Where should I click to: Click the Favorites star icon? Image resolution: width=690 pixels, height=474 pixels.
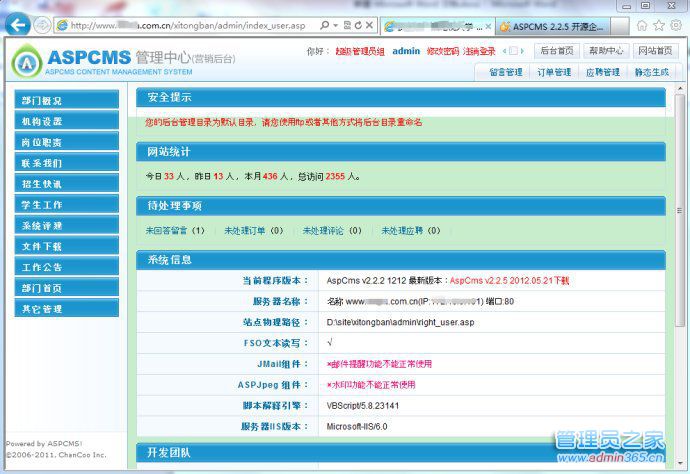659,26
